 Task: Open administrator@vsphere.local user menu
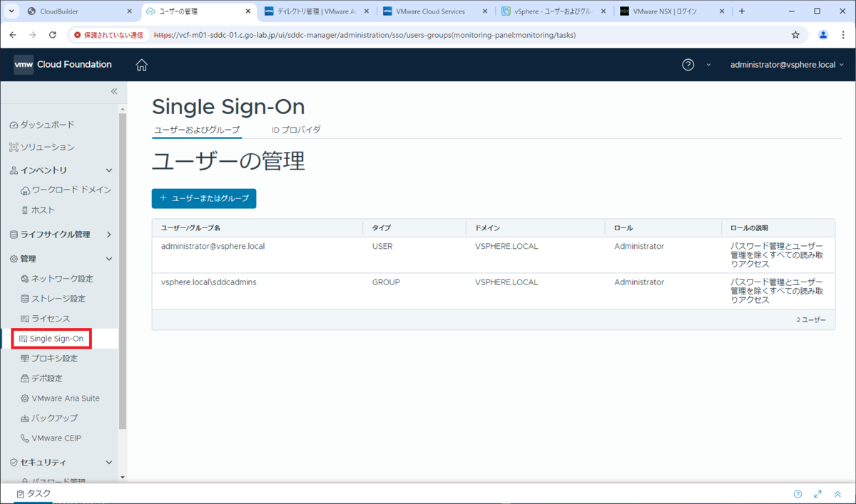787,65
